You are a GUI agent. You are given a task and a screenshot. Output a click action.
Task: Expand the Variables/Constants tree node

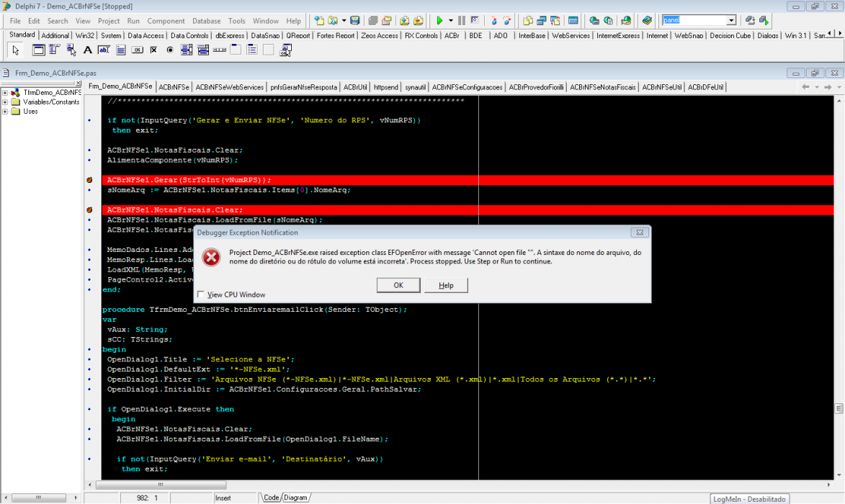5,102
